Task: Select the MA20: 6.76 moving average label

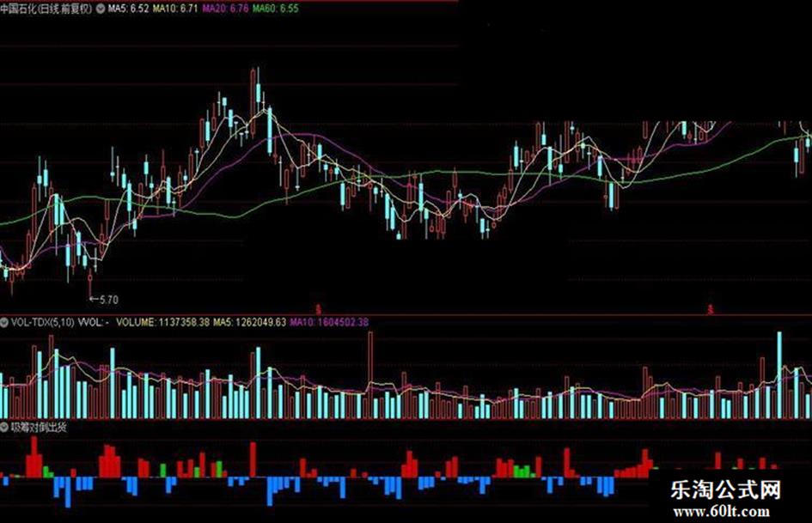Action: tap(225, 9)
